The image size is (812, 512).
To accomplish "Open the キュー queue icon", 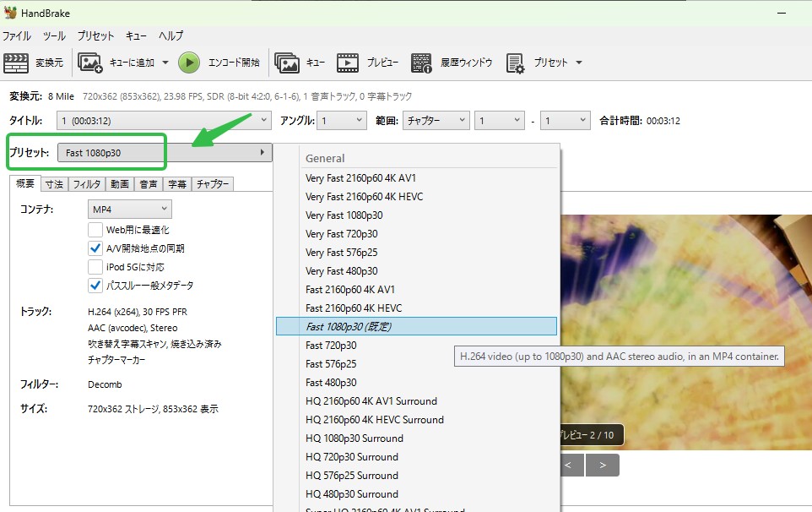I will 287,63.
